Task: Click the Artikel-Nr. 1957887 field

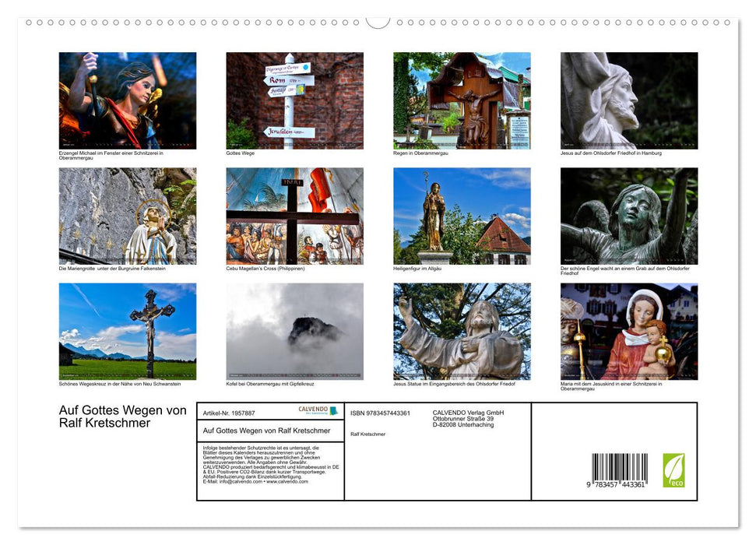Action: pos(229,413)
